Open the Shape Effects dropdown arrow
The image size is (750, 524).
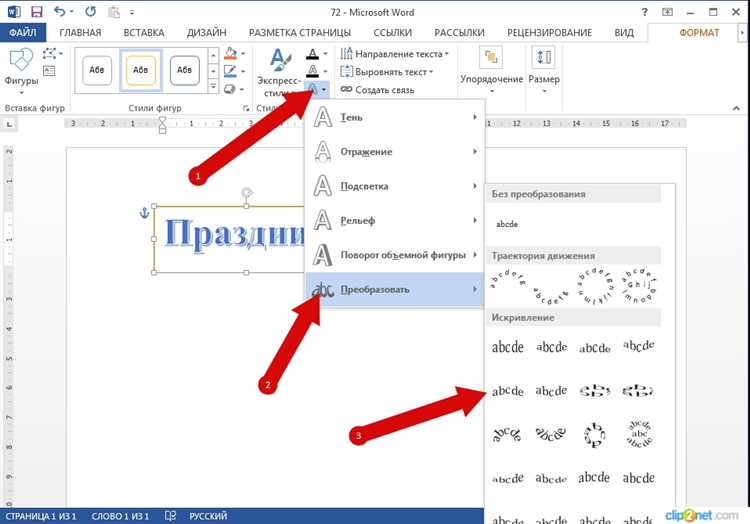click(x=243, y=89)
